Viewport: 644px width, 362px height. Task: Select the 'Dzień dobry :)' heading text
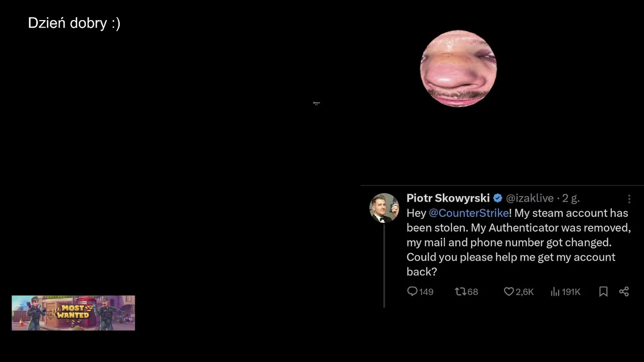click(x=74, y=23)
